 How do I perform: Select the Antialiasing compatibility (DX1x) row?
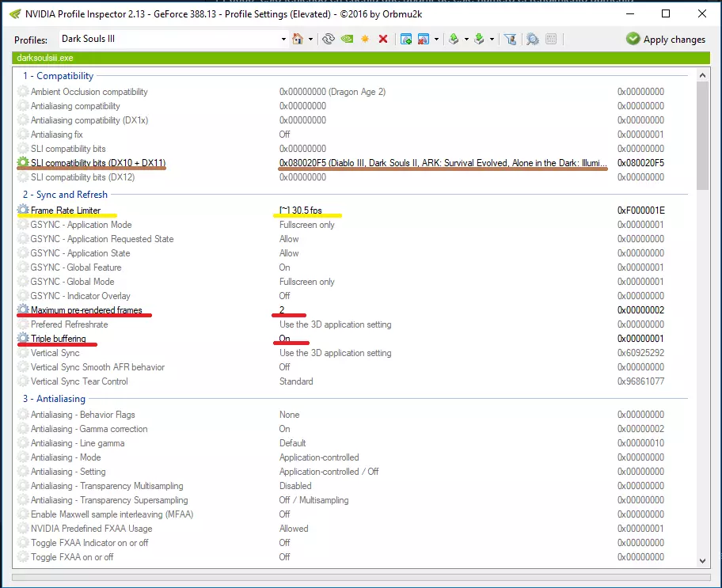[353, 120]
